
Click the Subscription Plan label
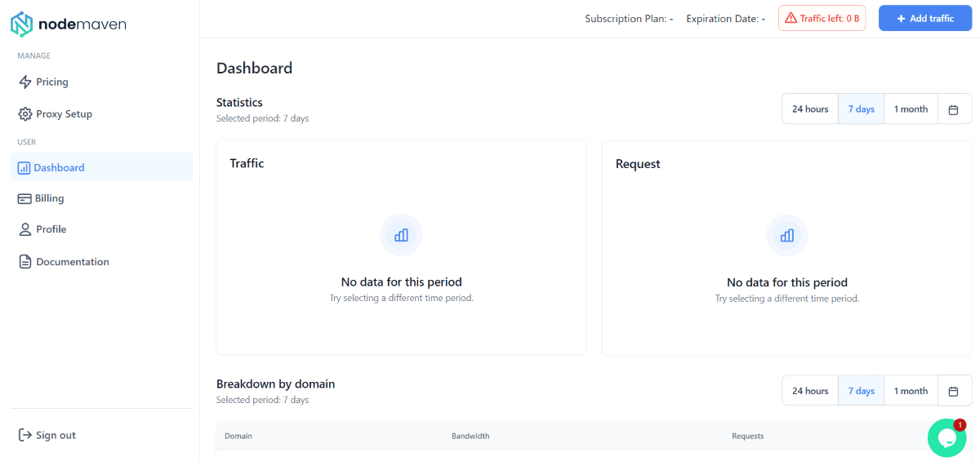tap(629, 18)
